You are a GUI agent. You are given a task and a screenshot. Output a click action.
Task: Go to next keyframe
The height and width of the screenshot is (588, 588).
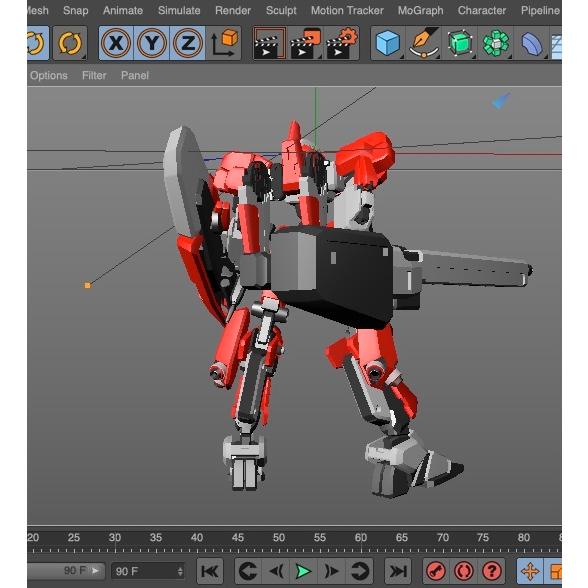[x=359, y=571]
